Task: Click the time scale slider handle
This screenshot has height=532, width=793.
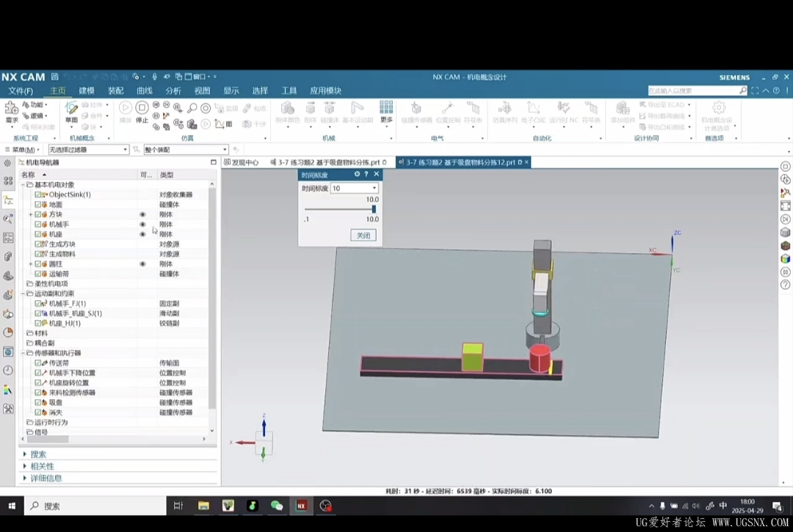Action: tap(374, 209)
